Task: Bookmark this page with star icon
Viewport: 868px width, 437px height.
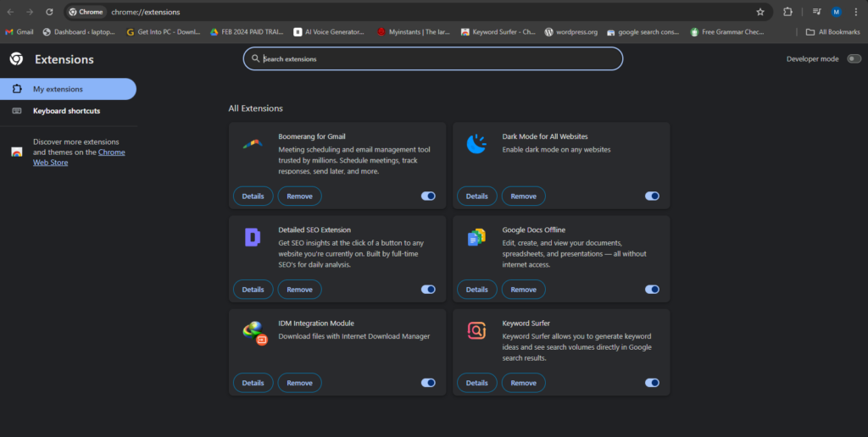Action: (x=760, y=12)
